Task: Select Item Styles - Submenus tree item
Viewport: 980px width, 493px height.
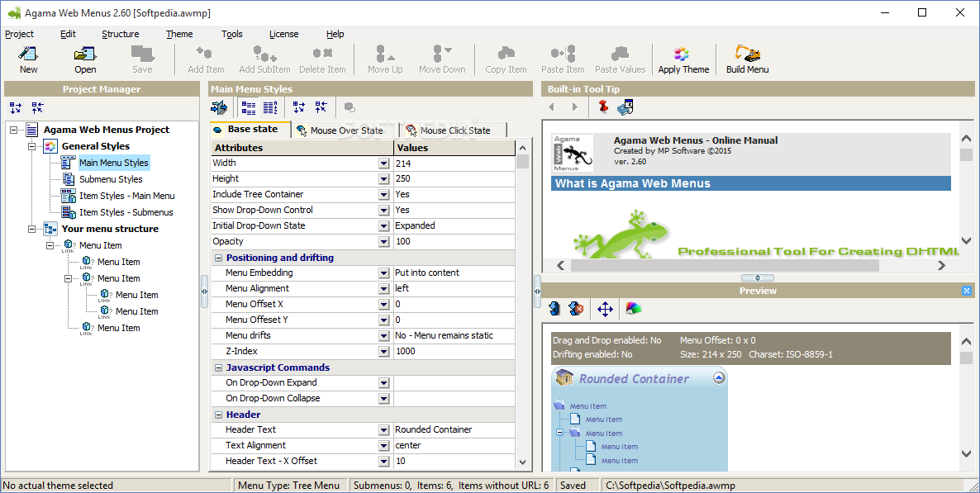Action: coord(126,212)
